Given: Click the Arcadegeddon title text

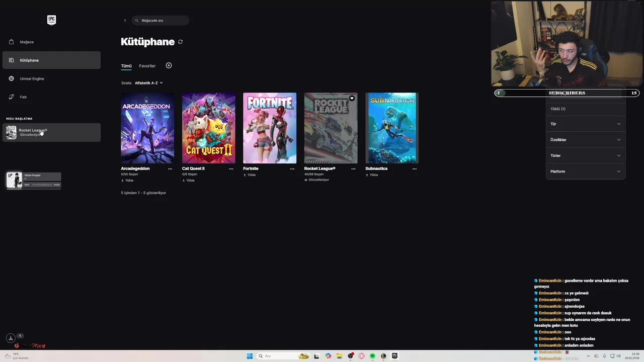Looking at the screenshot, I should (135, 168).
